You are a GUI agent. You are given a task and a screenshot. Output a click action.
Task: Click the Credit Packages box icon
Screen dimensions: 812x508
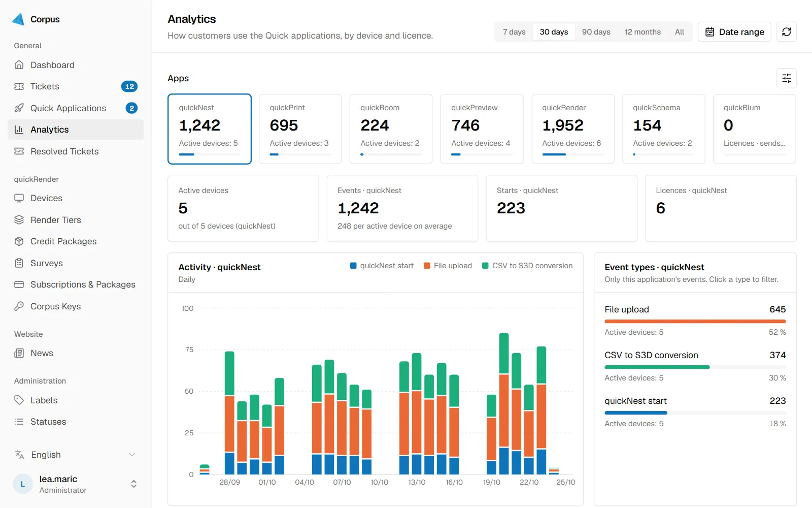[19, 241]
